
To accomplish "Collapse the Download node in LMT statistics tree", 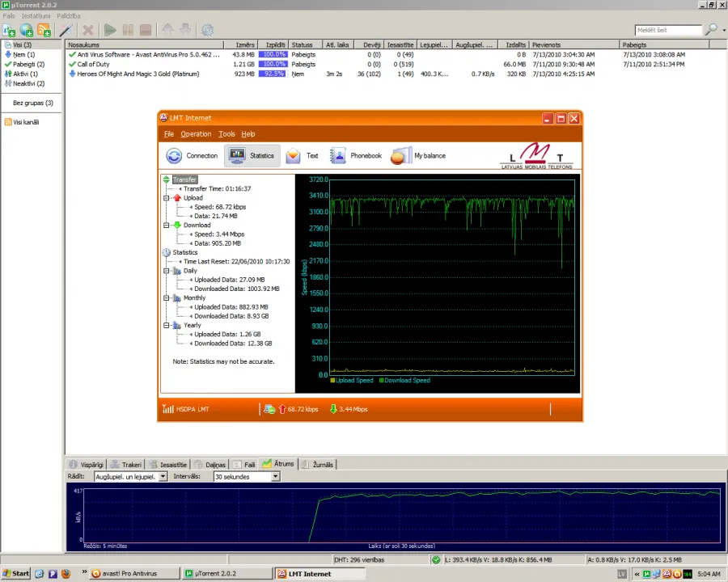I will (166, 226).
